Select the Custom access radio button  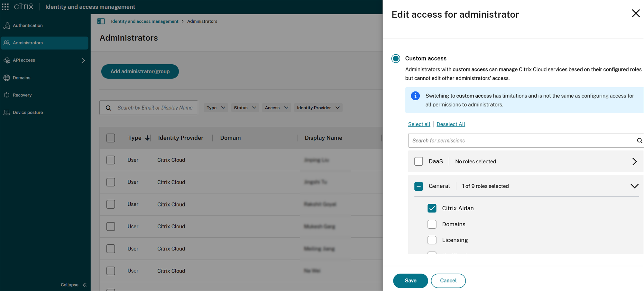tap(395, 59)
